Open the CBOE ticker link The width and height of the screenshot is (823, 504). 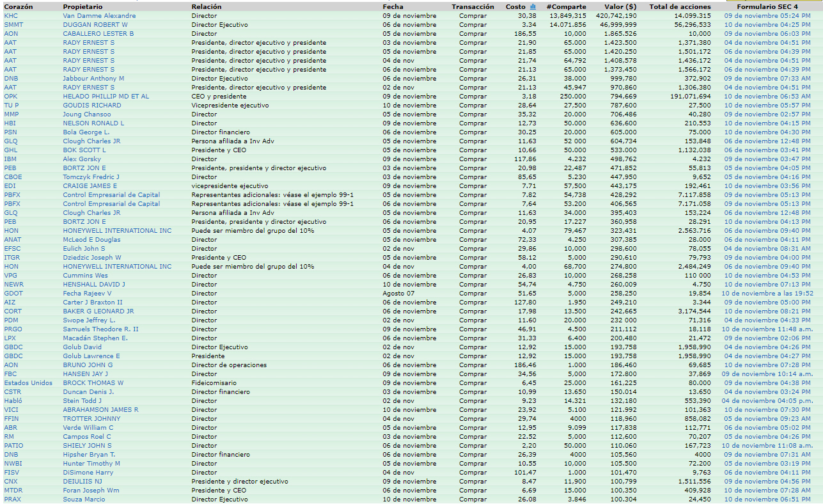click(13, 177)
